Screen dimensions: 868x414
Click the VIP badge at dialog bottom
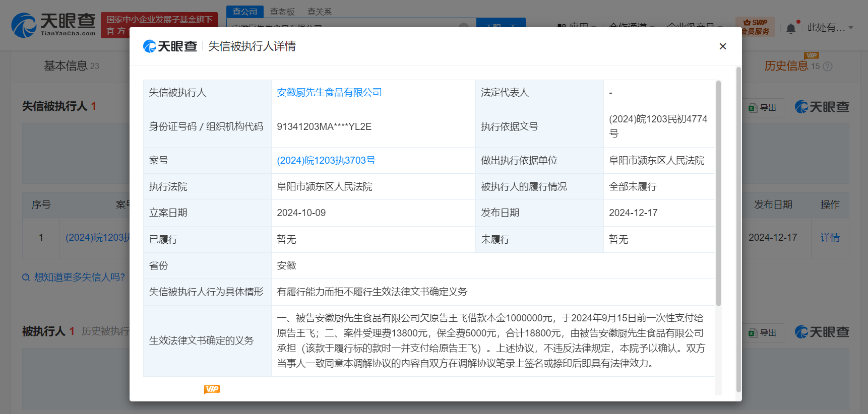coord(212,389)
